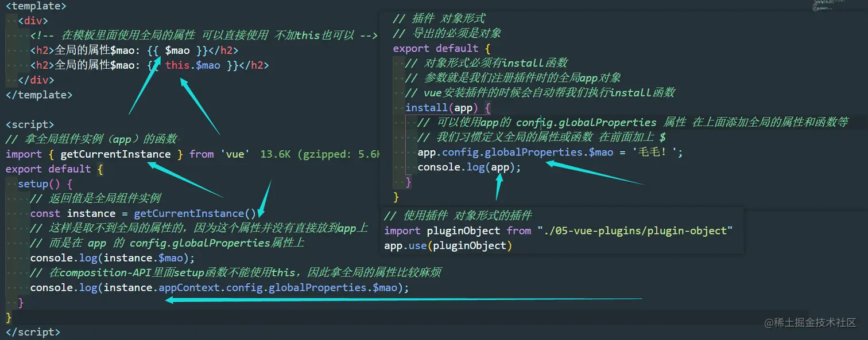Viewport: 868px width, 340px height.
Task: Click the closing </script> tag
Action: pyautogui.click(x=33, y=331)
